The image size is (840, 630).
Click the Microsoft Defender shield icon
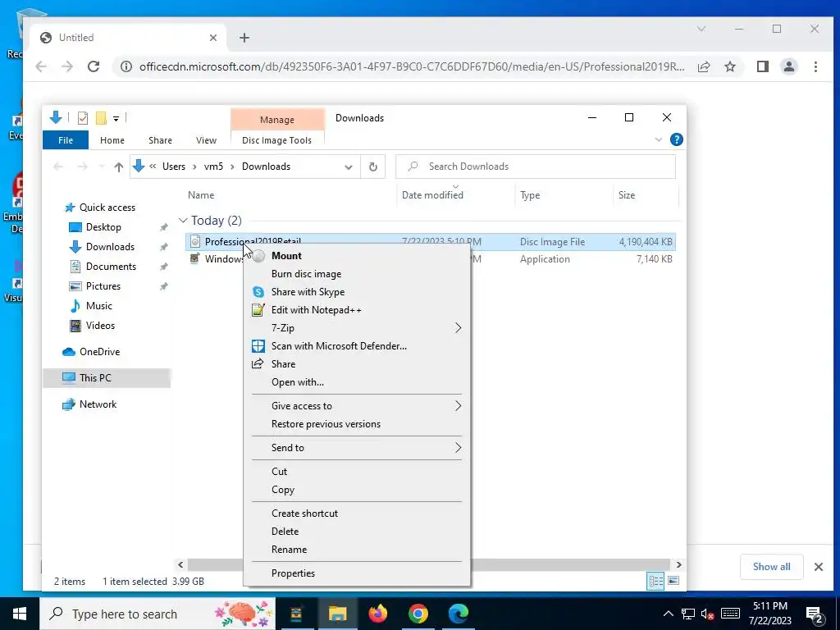click(258, 346)
